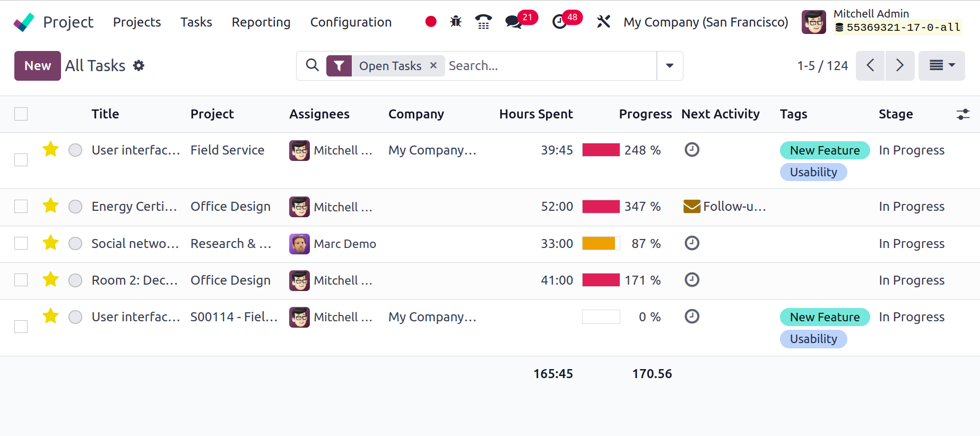
Task: Click the New task button
Action: point(38,66)
